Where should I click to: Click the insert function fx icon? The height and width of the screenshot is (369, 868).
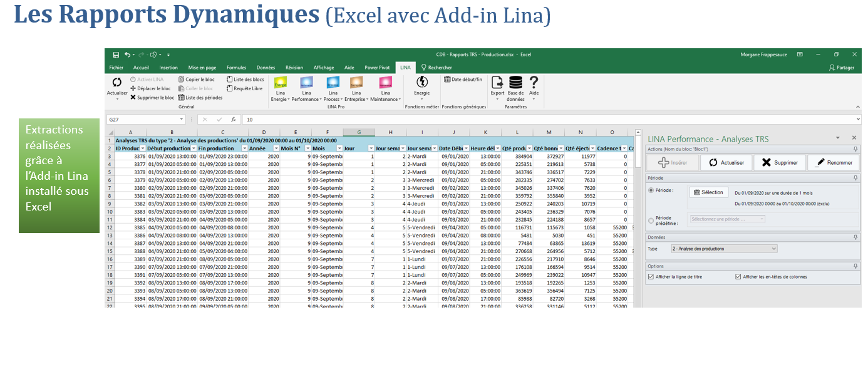coord(233,119)
